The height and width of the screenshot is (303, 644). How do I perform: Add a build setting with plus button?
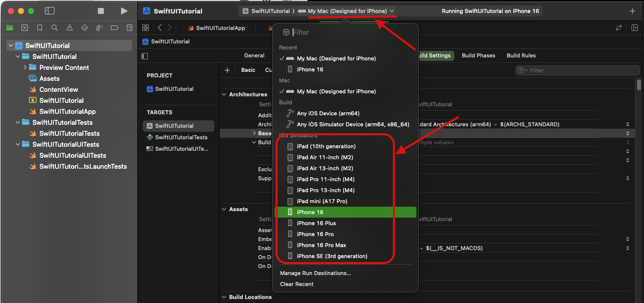click(x=227, y=70)
